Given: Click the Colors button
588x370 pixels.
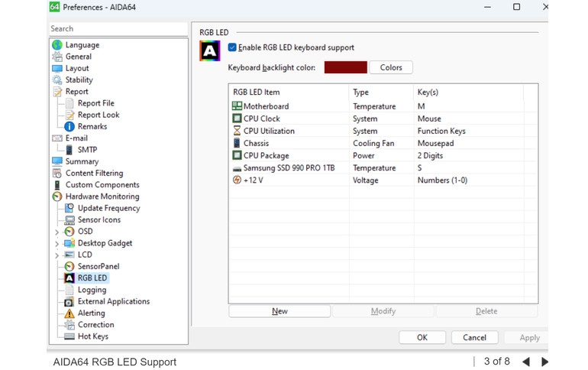Looking at the screenshot, I should (x=391, y=67).
